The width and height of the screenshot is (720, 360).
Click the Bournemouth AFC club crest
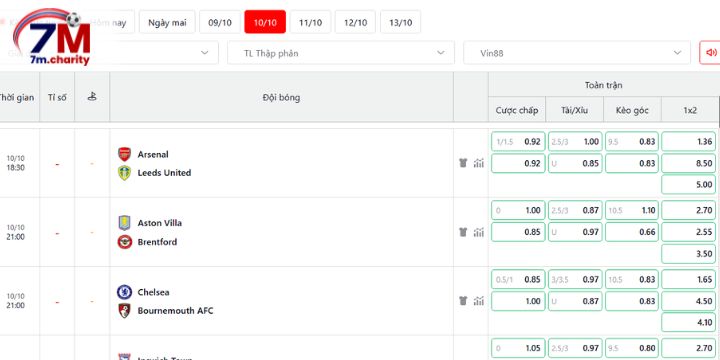124,311
